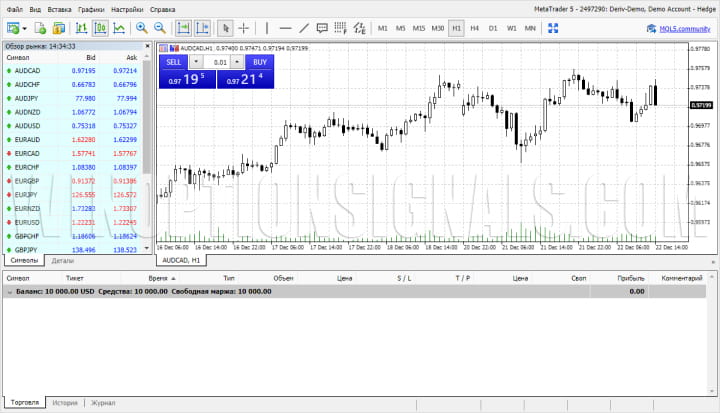Screen dimensions: 720x413
Task: Sort trades by the Время column
Action: [x=158, y=278]
